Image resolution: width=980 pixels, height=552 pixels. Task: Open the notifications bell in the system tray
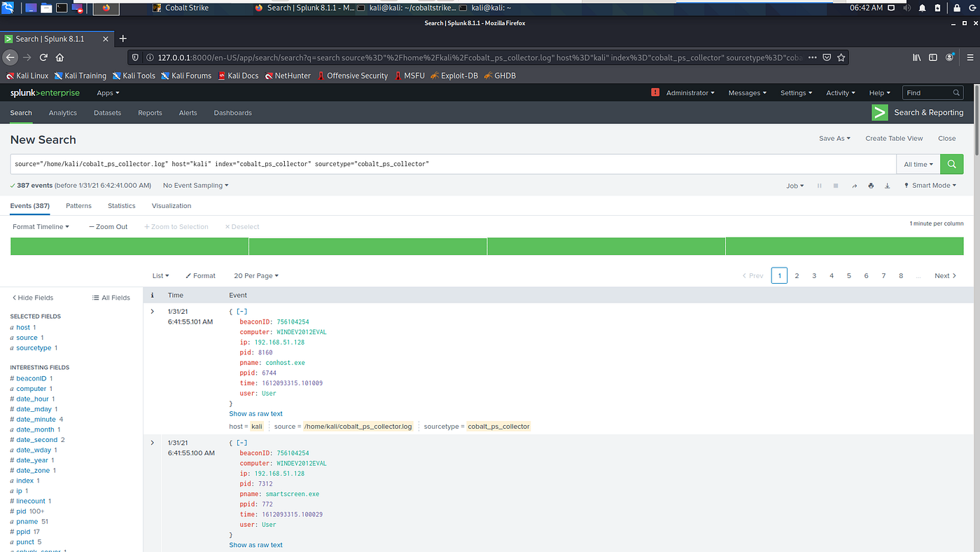(x=922, y=8)
